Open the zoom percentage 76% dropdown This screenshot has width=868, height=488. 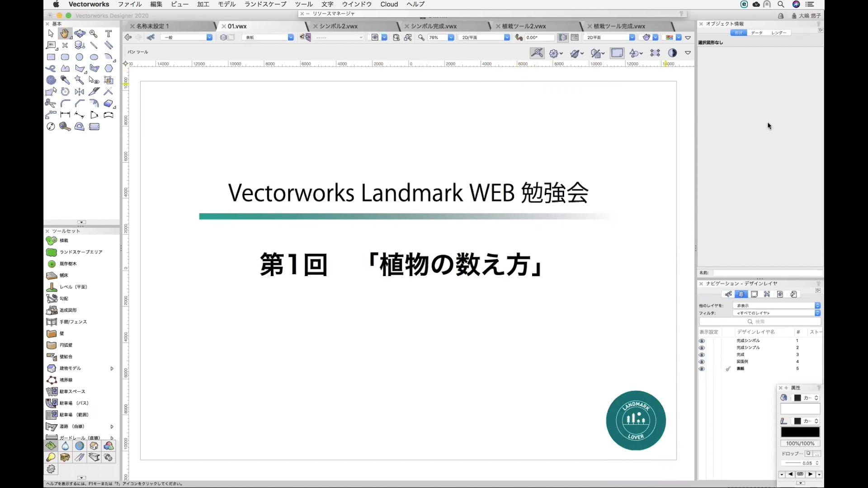(x=451, y=38)
